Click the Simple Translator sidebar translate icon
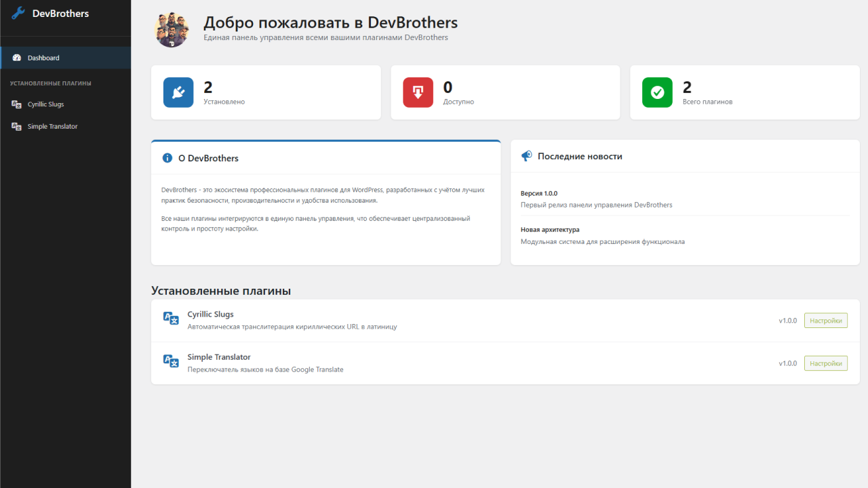Viewport: 868px width, 488px height. pos(17,127)
